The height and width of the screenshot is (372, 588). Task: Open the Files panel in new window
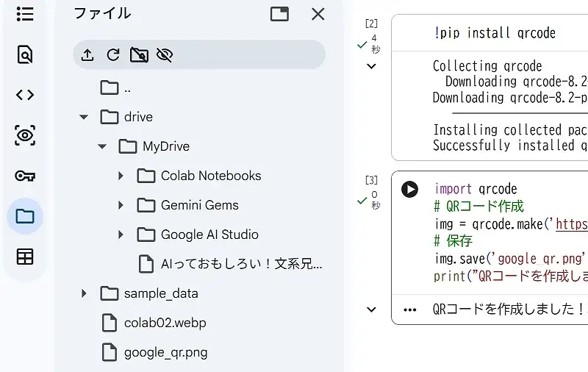coord(279,14)
